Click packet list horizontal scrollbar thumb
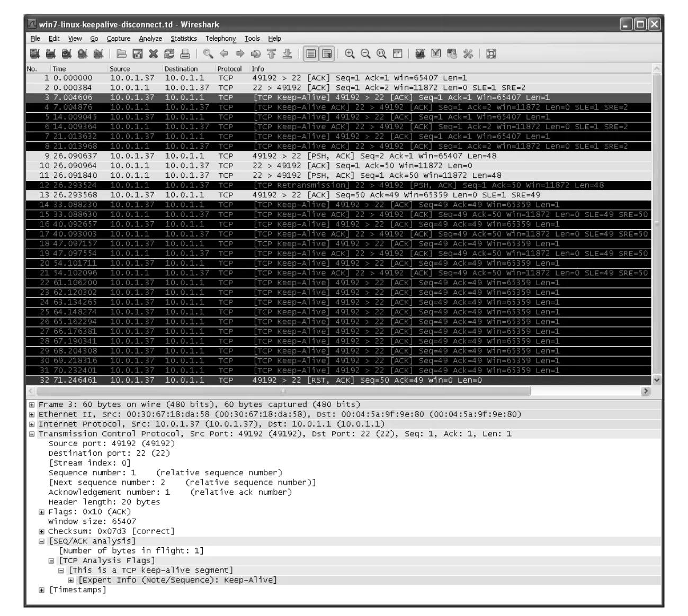The height and width of the screenshot is (616, 688). point(283,391)
